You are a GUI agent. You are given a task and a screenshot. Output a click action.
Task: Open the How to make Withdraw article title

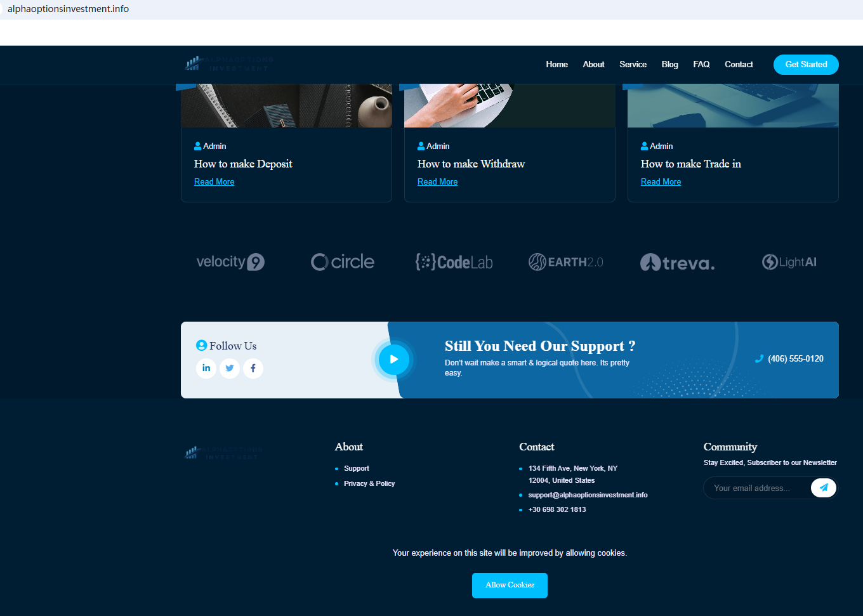click(x=471, y=164)
